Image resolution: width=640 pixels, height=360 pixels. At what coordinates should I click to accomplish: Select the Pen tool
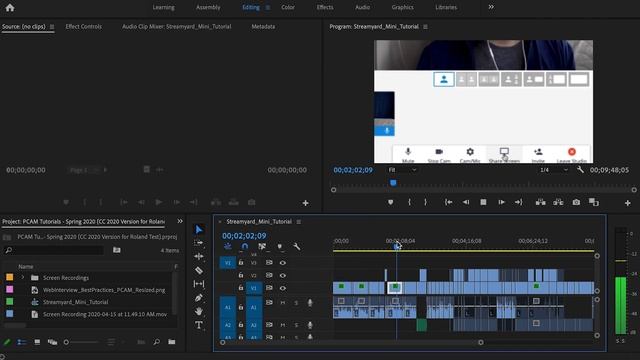coord(199,298)
